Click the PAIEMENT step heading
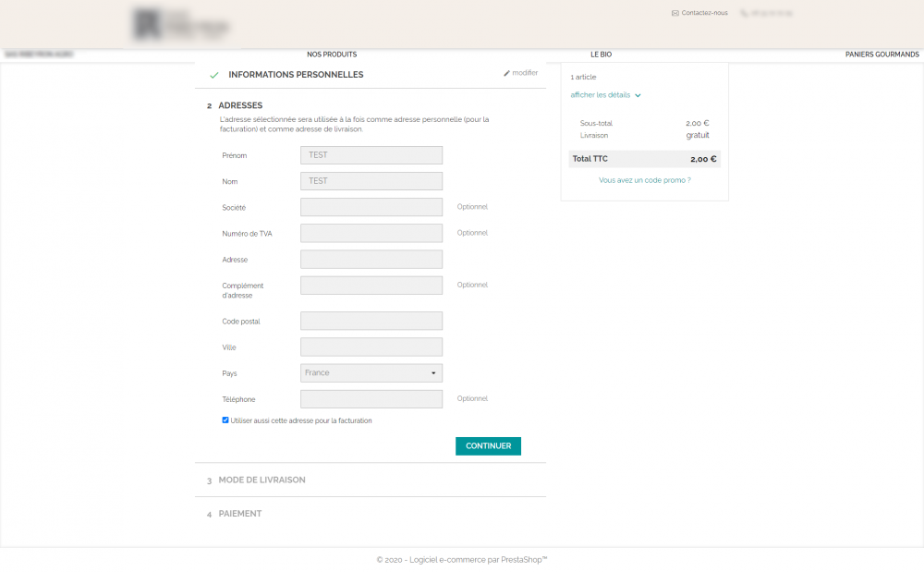The height and width of the screenshot is (572, 924). [239, 513]
